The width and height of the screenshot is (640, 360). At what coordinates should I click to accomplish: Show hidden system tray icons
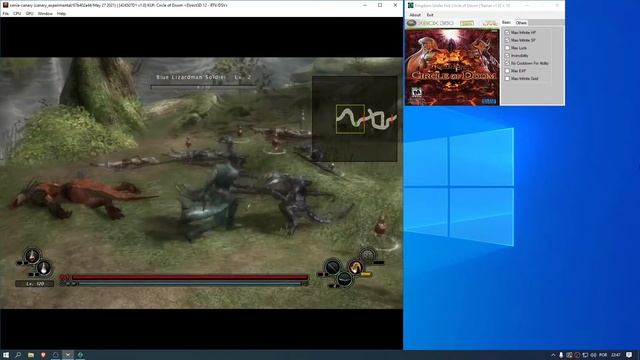coord(553,355)
